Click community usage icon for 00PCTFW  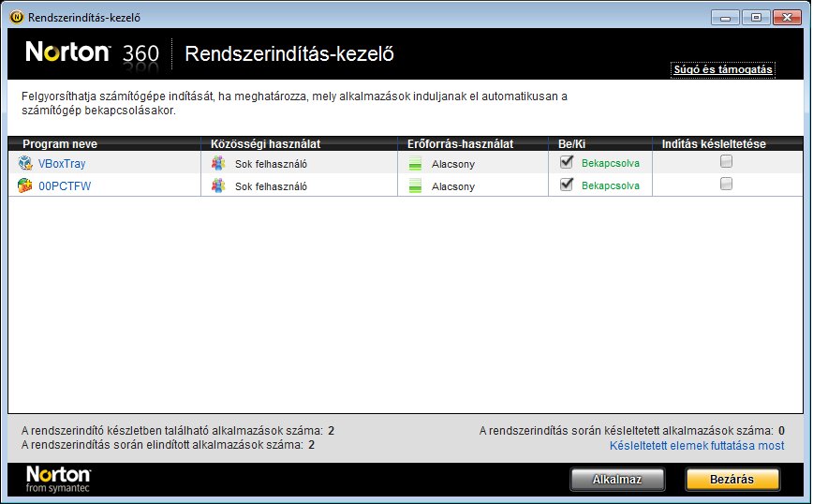pyautogui.click(x=218, y=185)
